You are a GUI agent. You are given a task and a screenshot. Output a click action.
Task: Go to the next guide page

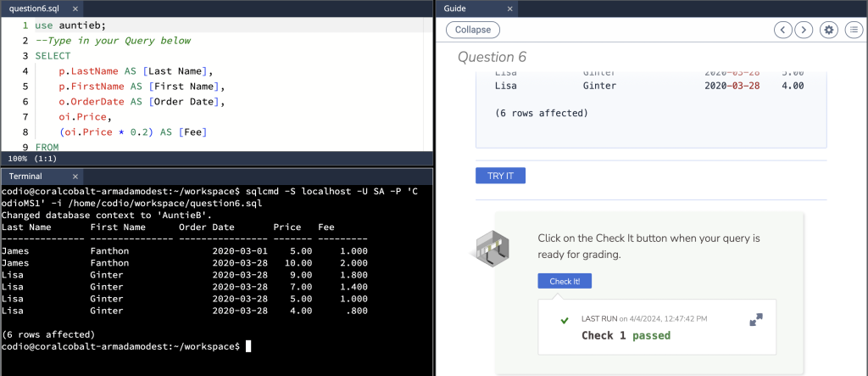pos(804,30)
